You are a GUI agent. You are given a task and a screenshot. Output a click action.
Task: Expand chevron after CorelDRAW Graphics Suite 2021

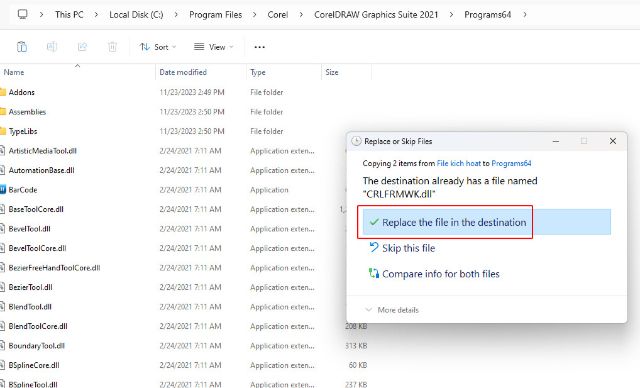(451, 15)
